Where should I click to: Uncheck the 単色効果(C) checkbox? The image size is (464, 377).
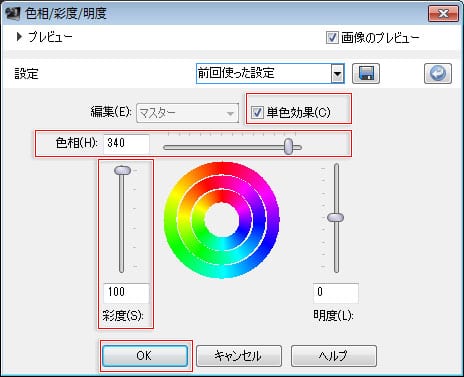click(257, 112)
